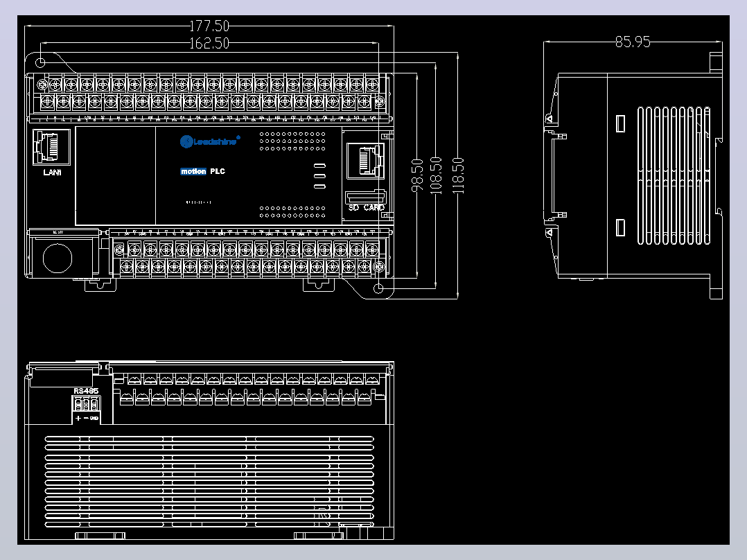Select the blue motion badge

tap(193, 172)
